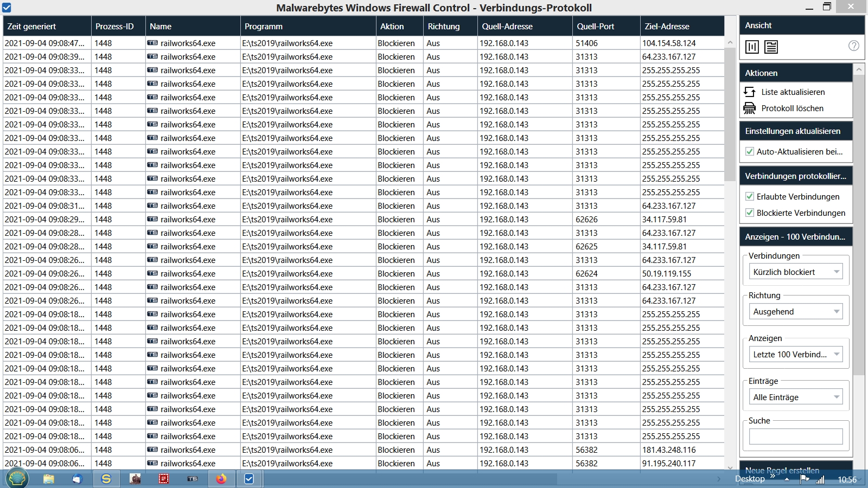Select the cell with destination 91.195.240.117
This screenshot has width=868, height=488.
[682, 463]
